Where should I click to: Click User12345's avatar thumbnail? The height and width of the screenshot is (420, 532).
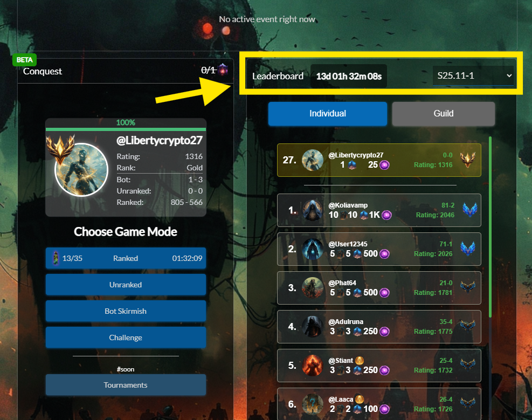[313, 249]
